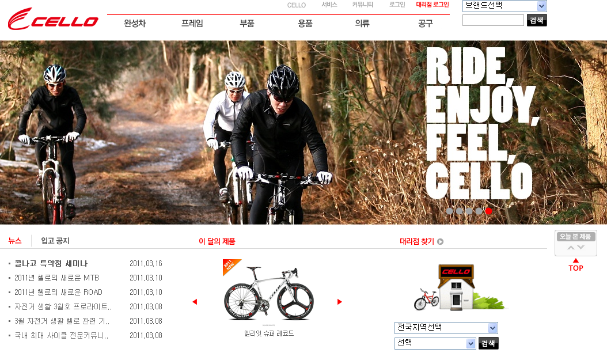Open the 완성차 menu
Screen dimensions: 607x364
pos(135,23)
